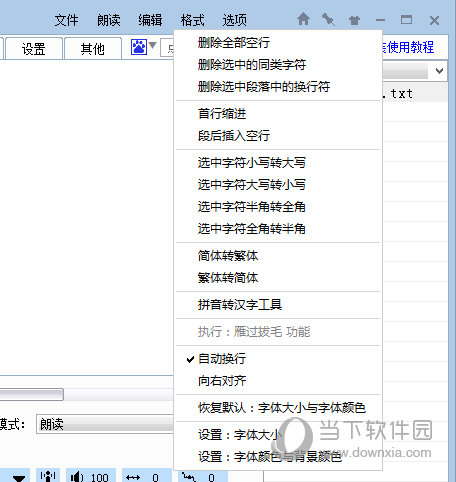The height and width of the screenshot is (482, 456).
Task: Click the pitch stairs icon
Action: 189,477
